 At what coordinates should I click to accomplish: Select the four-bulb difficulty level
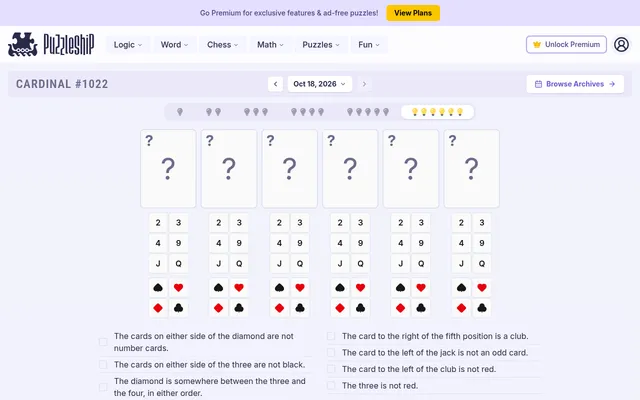click(307, 112)
